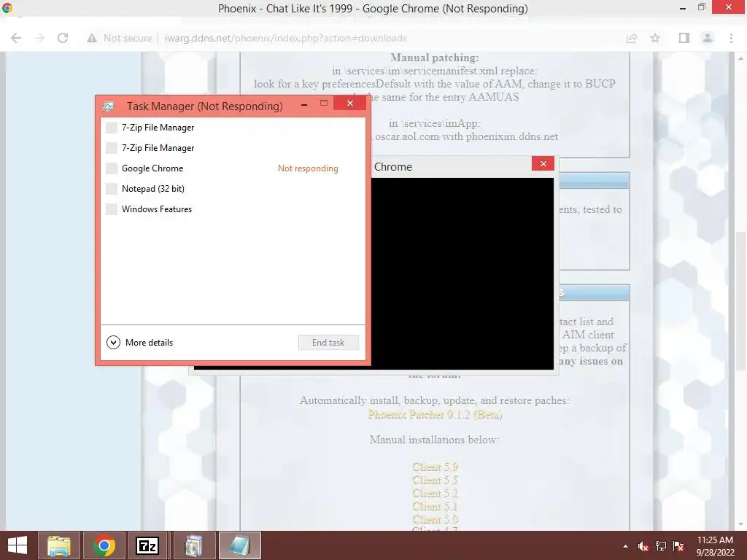Click the End task button
747x560 pixels.
(x=328, y=343)
